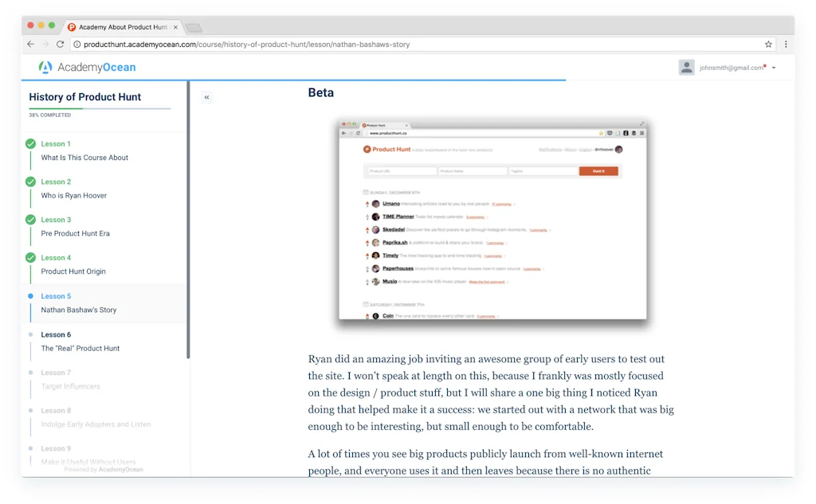Select Lesson 6: The Real Product Hunt
The image size is (816, 504).
pyautogui.click(x=80, y=348)
